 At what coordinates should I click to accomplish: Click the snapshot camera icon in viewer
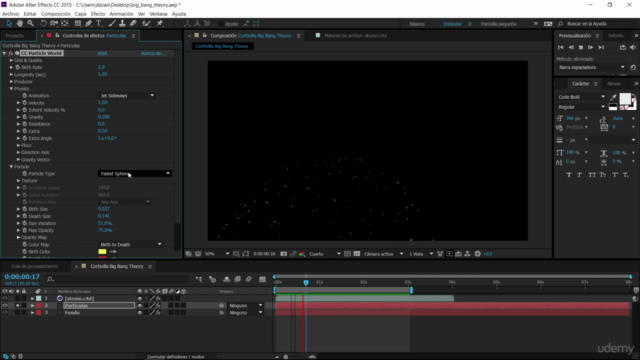click(284, 254)
